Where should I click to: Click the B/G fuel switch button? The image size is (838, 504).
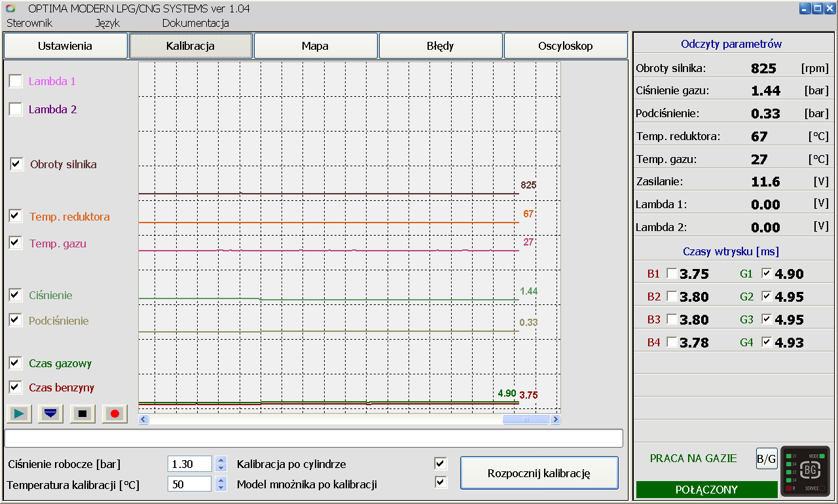(x=767, y=458)
